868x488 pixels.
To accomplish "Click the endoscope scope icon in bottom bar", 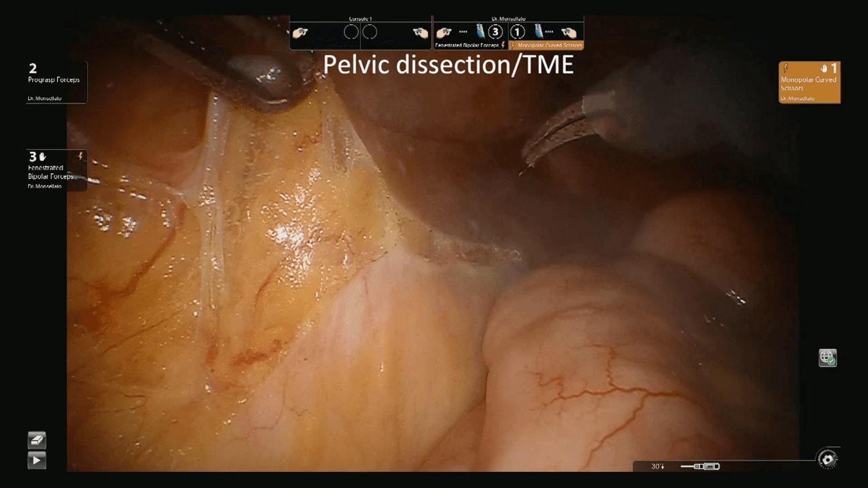I will pos(700,466).
